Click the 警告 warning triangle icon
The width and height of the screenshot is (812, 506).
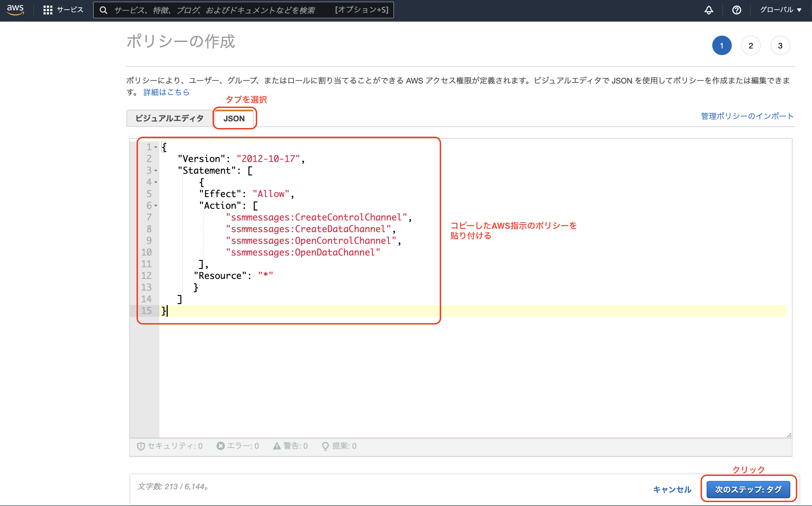coord(276,446)
